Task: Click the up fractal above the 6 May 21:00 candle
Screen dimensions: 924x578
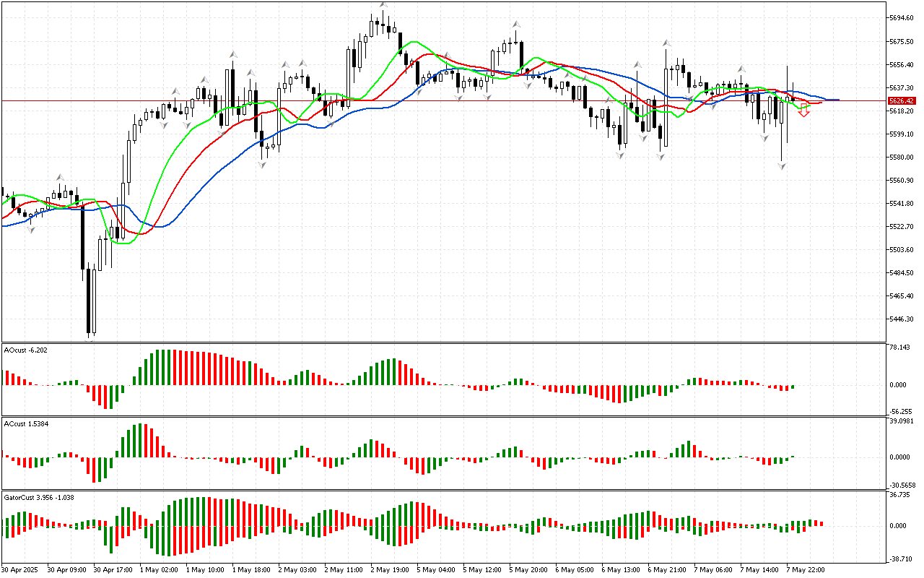Action: (667, 43)
